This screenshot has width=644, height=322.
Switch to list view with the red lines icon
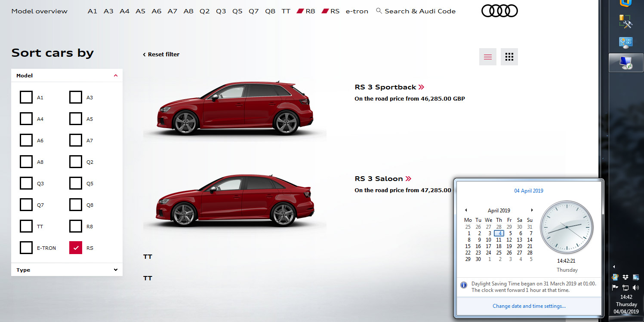[488, 57]
